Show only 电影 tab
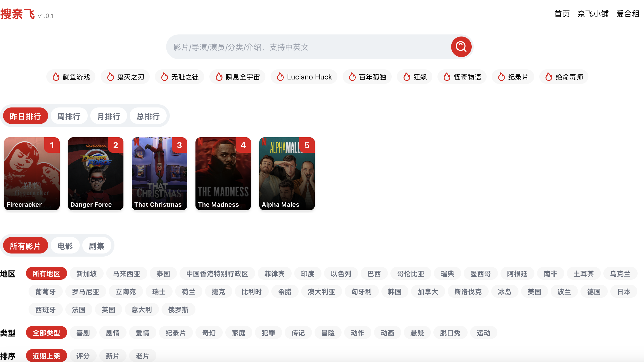This screenshot has width=644, height=362. tap(65, 246)
